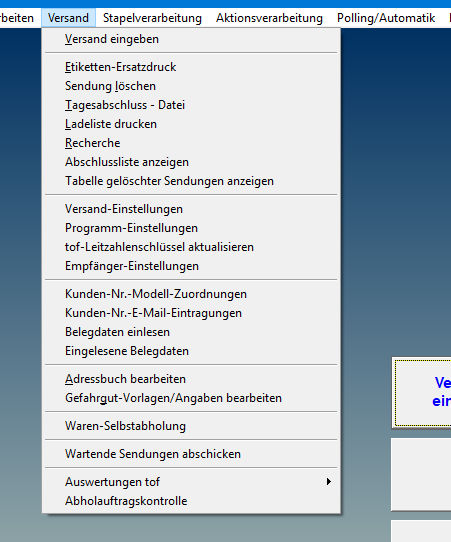This screenshot has height=542, width=451.
Task: Open the Versand menu in menu bar
Action: coord(68,18)
